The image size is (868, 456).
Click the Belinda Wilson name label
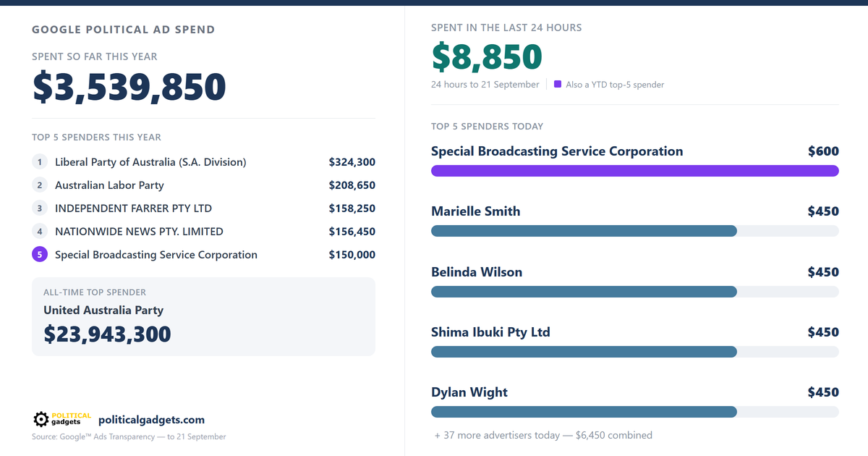point(477,272)
